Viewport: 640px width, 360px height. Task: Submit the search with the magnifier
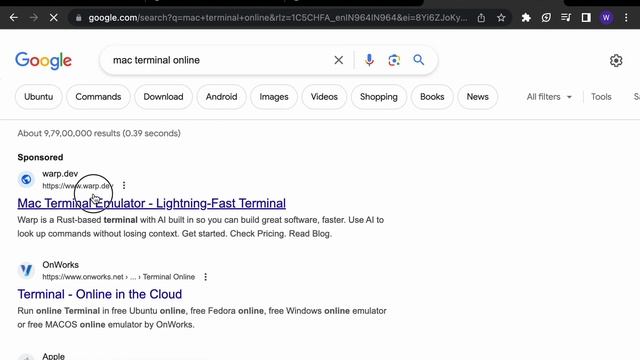pos(418,60)
